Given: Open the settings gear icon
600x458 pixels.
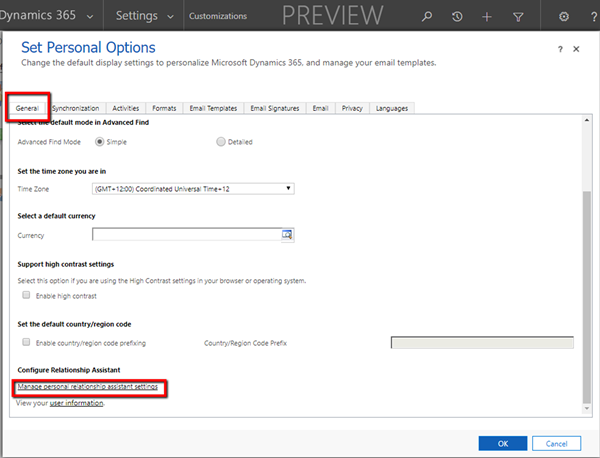Looking at the screenshot, I should point(563,17).
